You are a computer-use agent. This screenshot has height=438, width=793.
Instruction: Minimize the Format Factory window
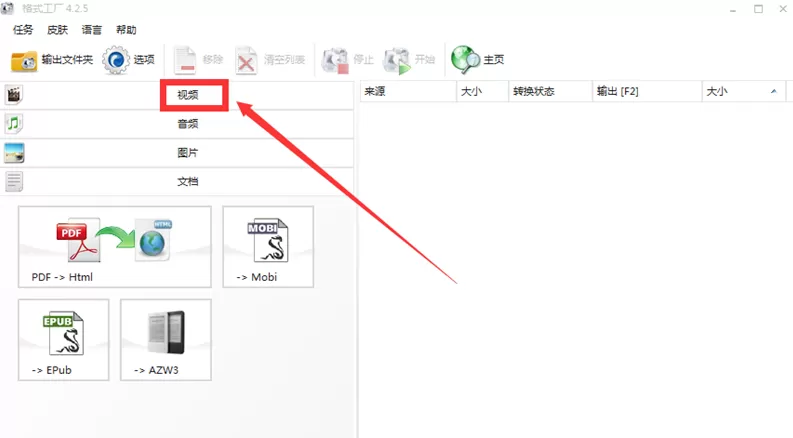click(733, 9)
